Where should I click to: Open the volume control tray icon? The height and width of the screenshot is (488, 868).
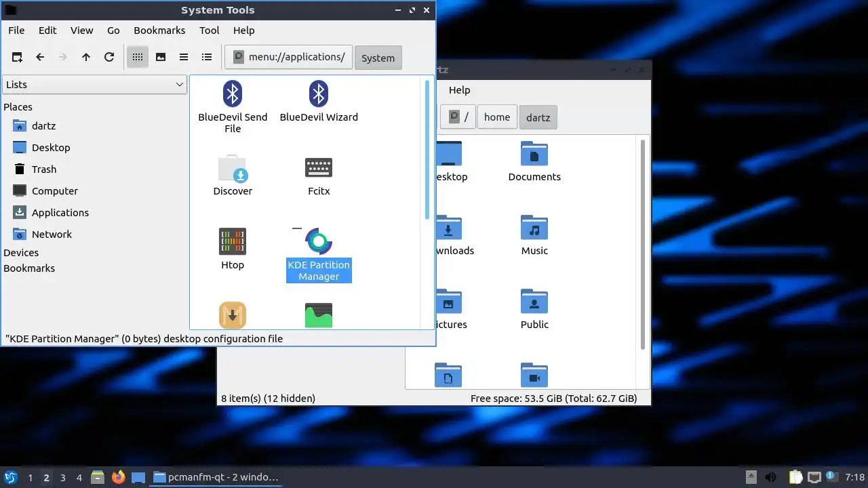point(770,477)
